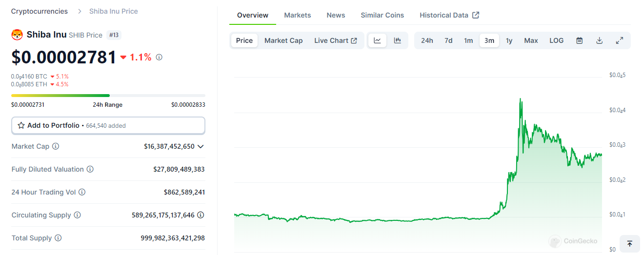Choose the 3m time range
644x255 pixels.
tap(489, 40)
